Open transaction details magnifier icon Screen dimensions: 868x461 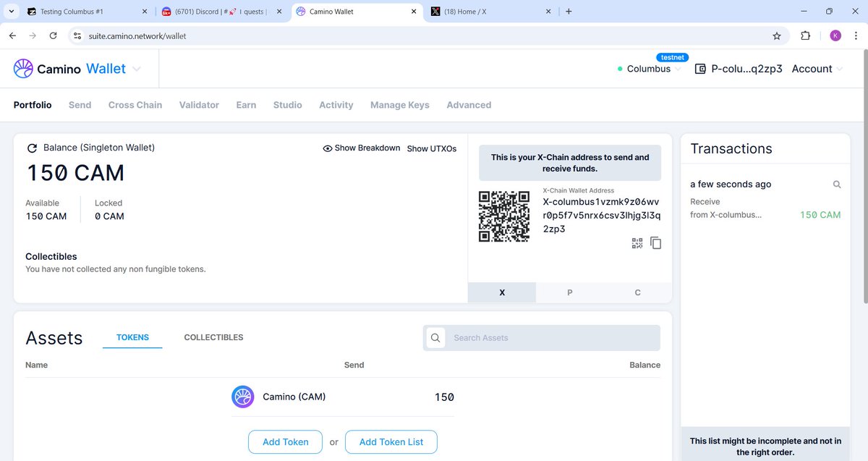(x=837, y=185)
